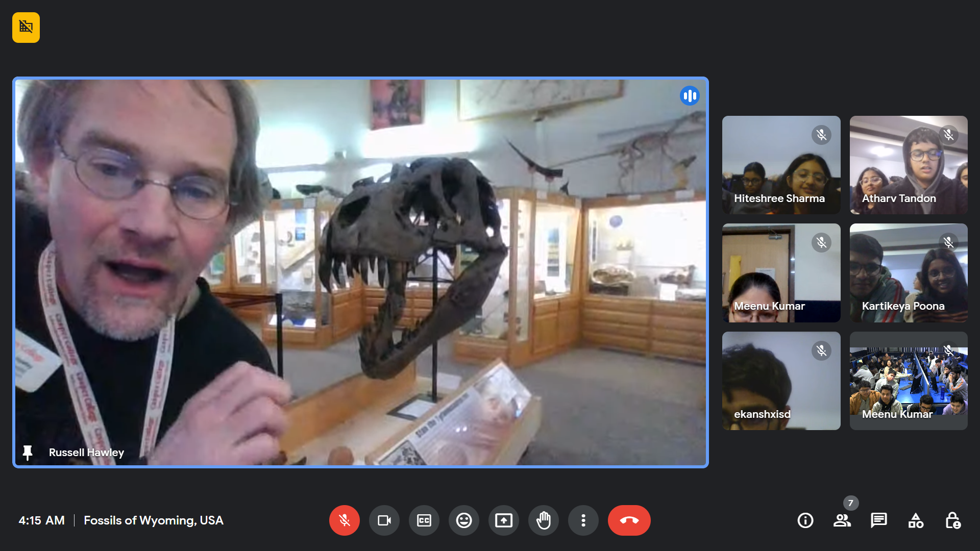
Task: Open the more options menu
Action: click(583, 520)
